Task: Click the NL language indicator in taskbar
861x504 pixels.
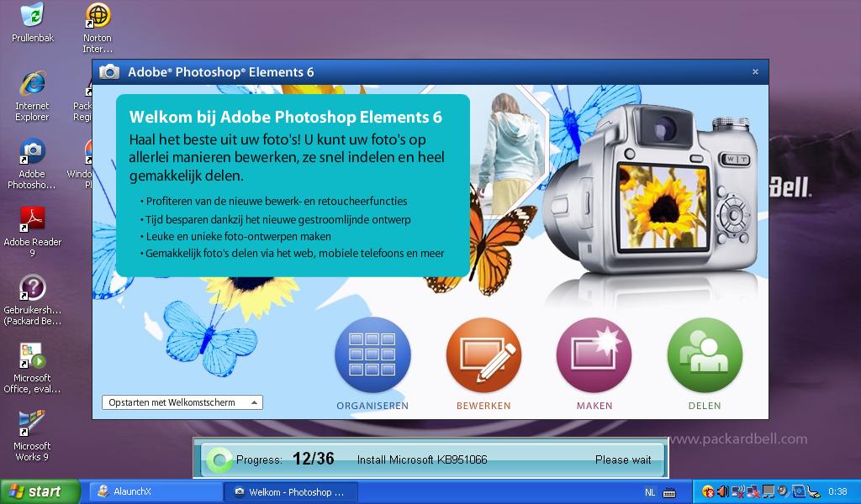Action: (x=650, y=492)
